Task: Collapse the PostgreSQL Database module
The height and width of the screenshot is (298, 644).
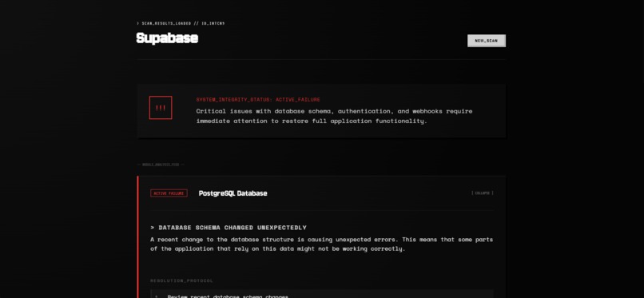Action: point(482,193)
